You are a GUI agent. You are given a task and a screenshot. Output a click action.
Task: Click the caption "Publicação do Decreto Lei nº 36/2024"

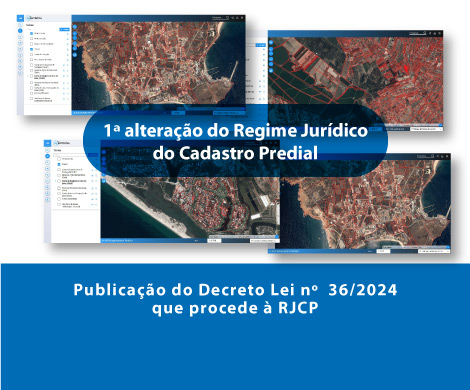(235, 290)
